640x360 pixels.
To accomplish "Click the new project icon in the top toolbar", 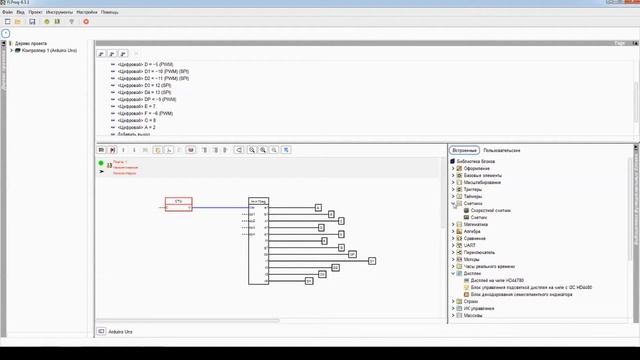I will pos(7,22).
